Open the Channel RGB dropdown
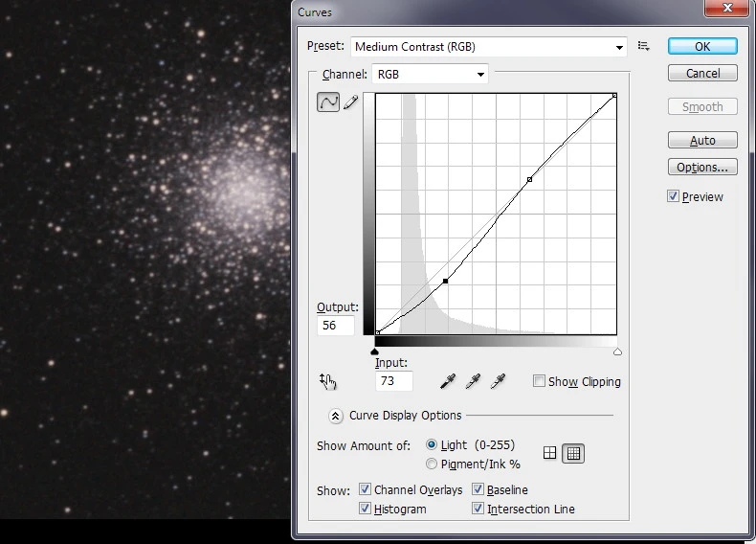The width and height of the screenshot is (756, 544). click(x=480, y=74)
